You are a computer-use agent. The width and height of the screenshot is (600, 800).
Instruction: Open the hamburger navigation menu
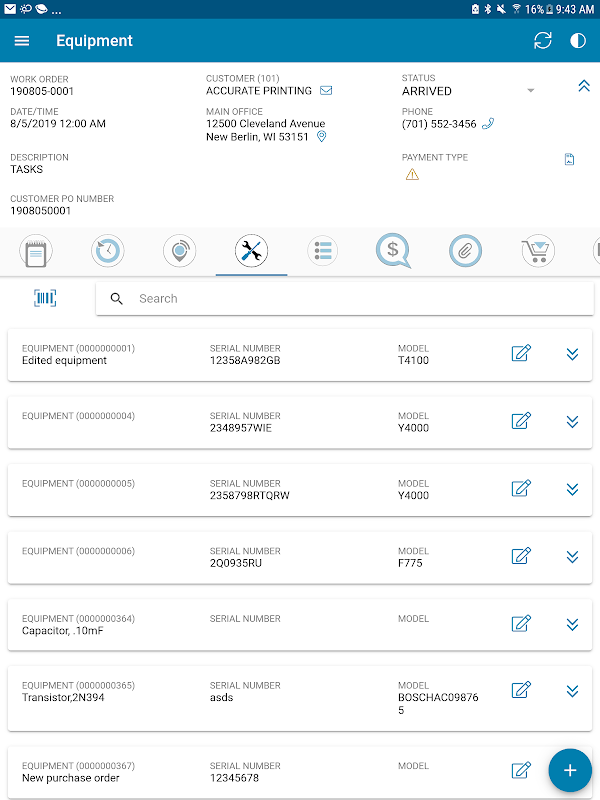coord(22,41)
